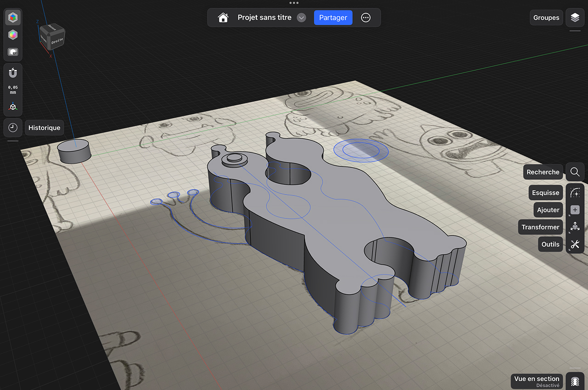The height and width of the screenshot is (390, 588).
Task: Open the layers stack icon
Action: click(x=575, y=18)
